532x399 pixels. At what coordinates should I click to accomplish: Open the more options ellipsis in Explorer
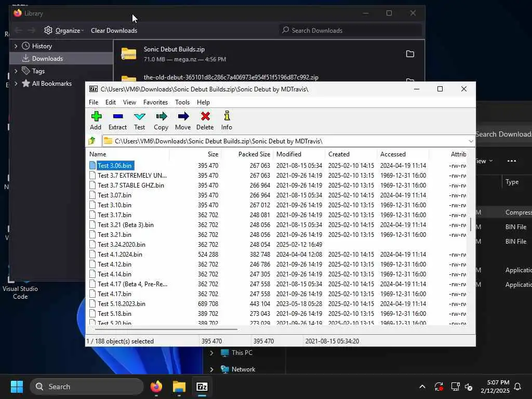pos(512,161)
